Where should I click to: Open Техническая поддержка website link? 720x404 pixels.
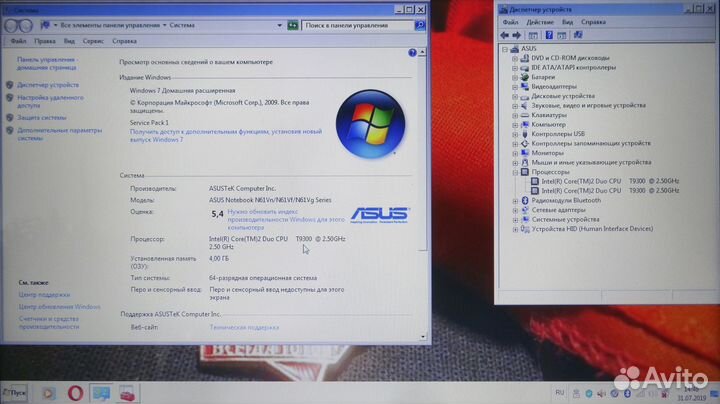[x=244, y=327]
